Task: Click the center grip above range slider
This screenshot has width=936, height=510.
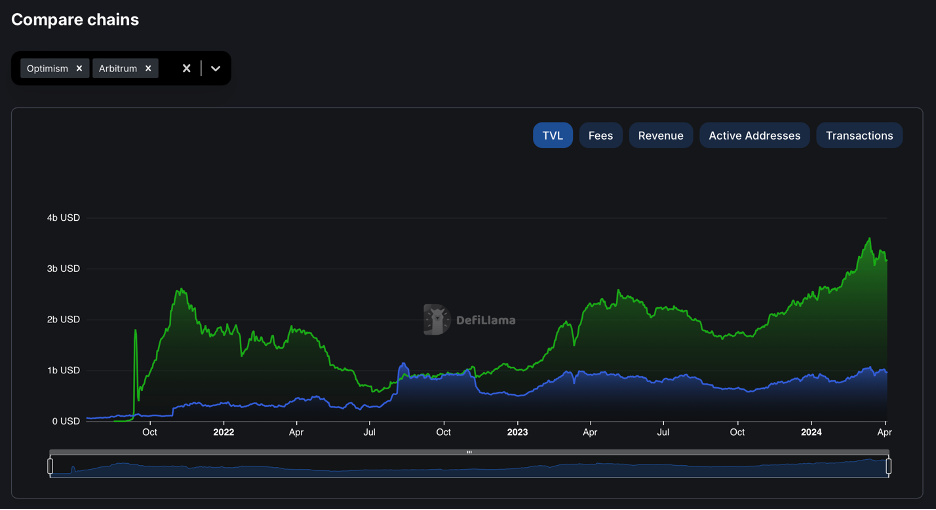Action: (x=469, y=453)
